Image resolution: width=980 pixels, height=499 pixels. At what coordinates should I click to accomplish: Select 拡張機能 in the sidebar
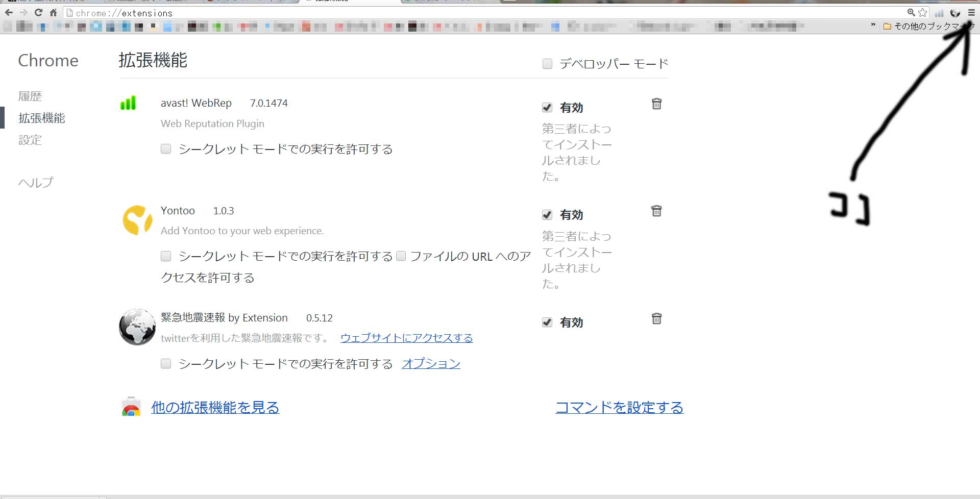click(42, 118)
